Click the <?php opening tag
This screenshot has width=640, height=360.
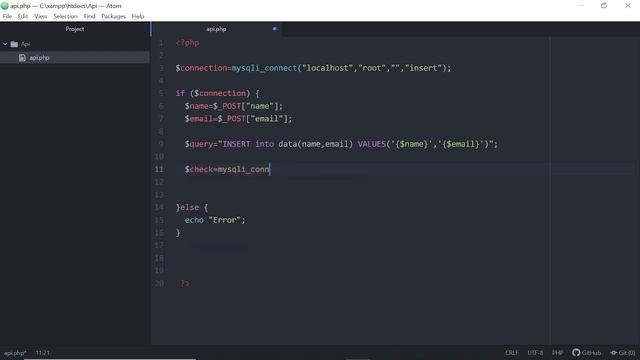click(x=187, y=43)
